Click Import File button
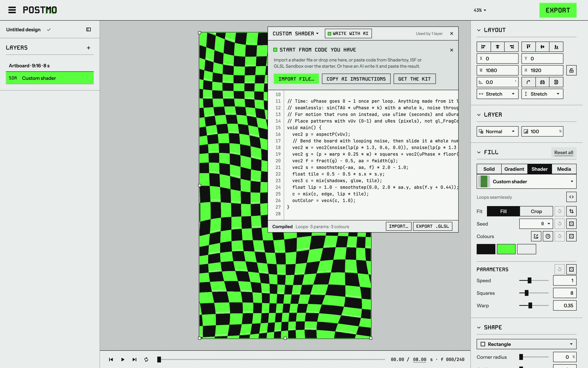The height and width of the screenshot is (368, 588). click(x=296, y=79)
